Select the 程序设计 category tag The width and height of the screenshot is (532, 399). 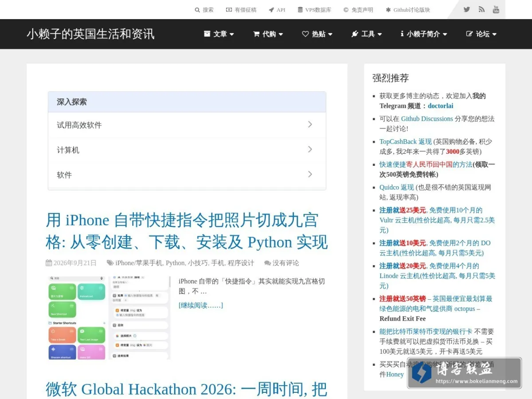click(241, 263)
